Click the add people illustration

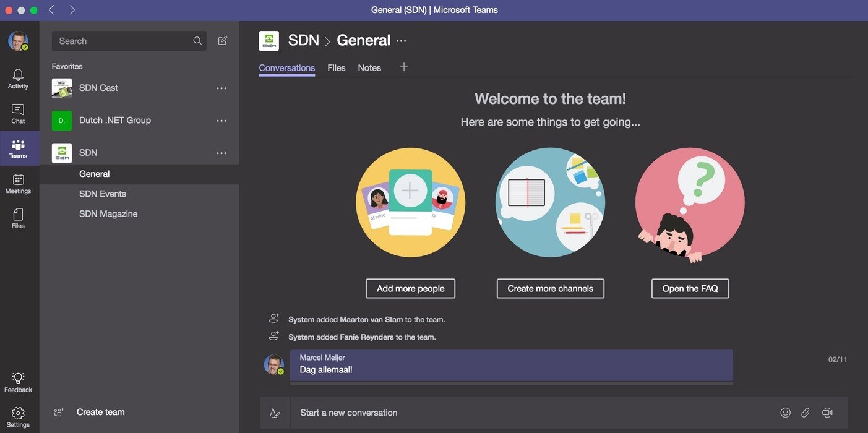point(411,202)
